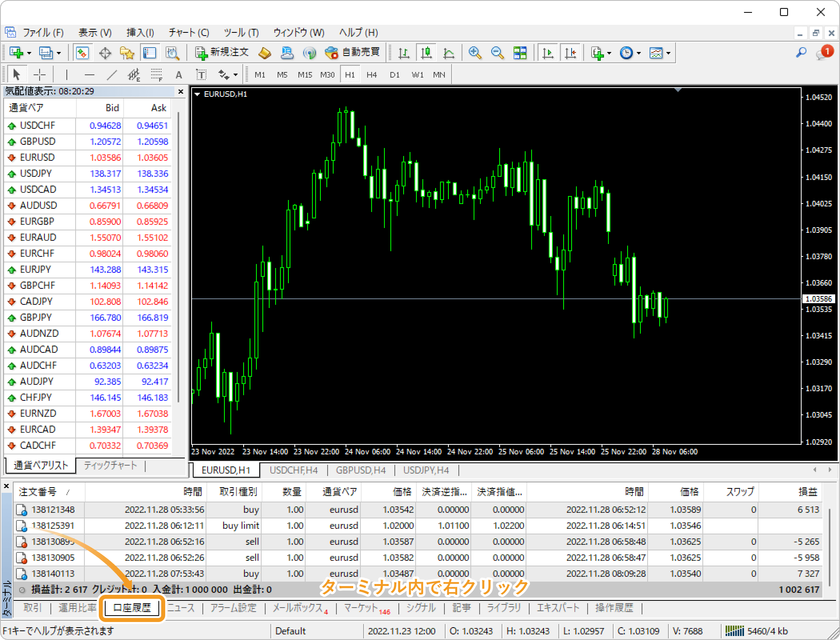Image resolution: width=840 pixels, height=640 pixels.
Task: Zoom in on the chart
Action: pyautogui.click(x=475, y=53)
